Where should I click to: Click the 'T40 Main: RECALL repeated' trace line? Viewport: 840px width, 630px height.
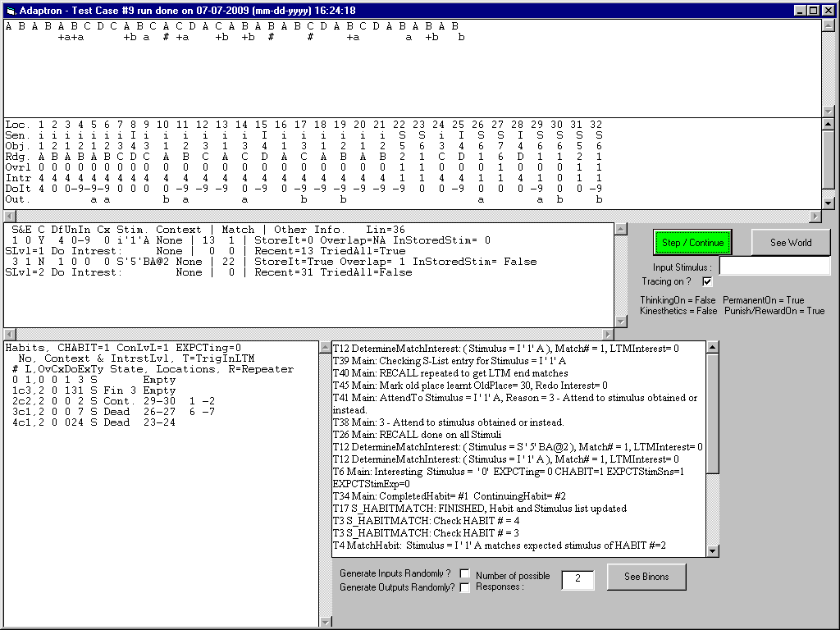450,373
